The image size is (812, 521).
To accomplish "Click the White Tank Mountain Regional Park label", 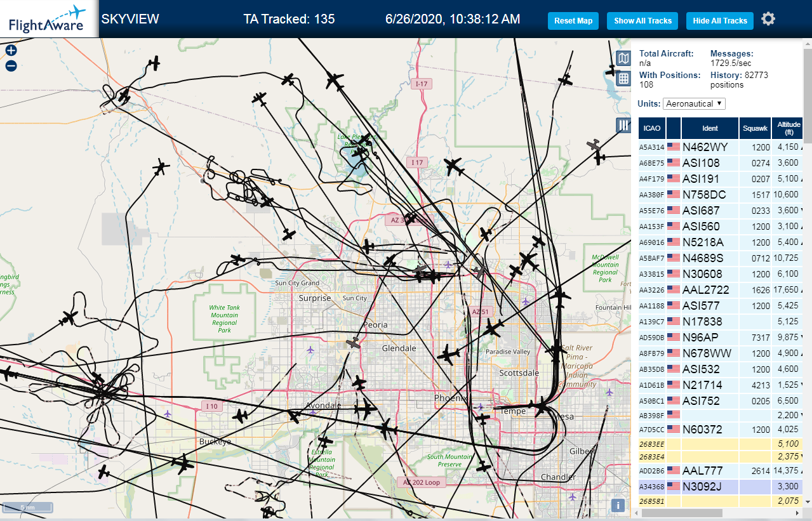I will tap(225, 319).
